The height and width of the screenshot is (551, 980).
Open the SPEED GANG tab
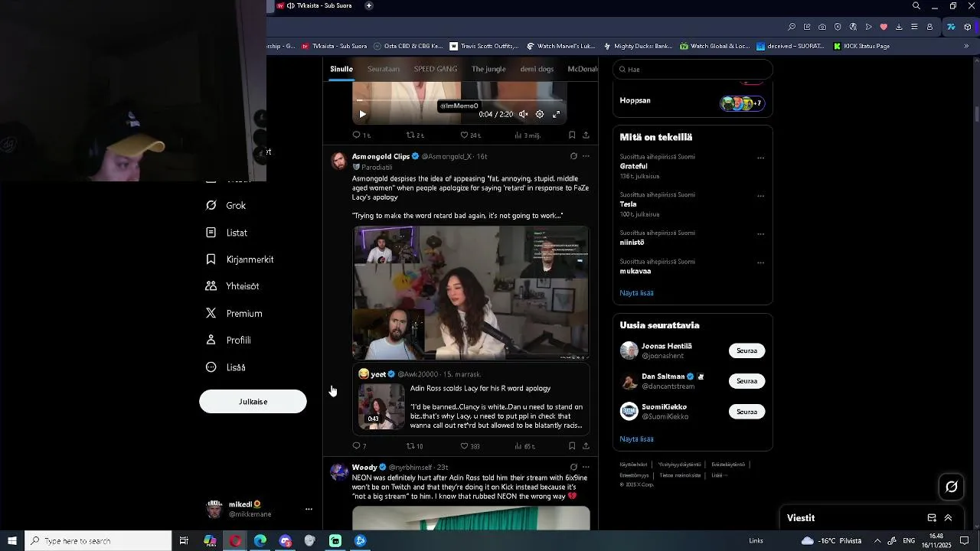[x=436, y=69]
